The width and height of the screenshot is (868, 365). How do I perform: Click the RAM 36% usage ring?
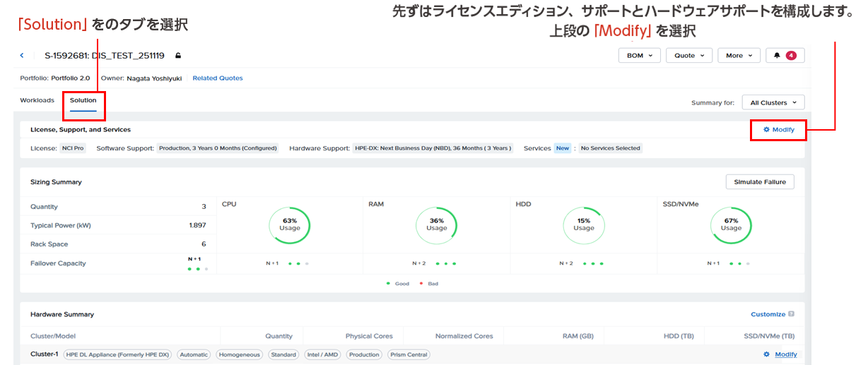coord(436,225)
